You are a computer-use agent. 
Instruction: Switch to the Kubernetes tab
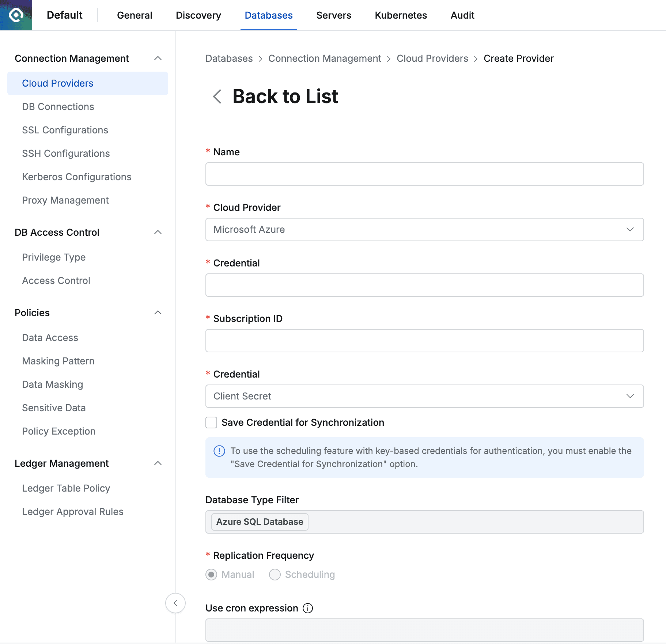click(x=401, y=15)
